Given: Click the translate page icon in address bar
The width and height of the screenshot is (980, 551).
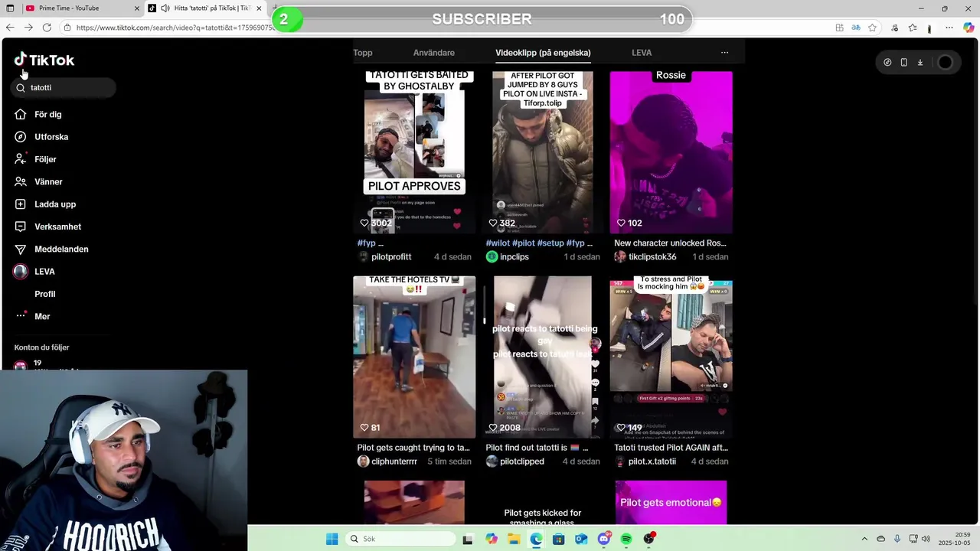Looking at the screenshot, I should [x=856, y=28].
